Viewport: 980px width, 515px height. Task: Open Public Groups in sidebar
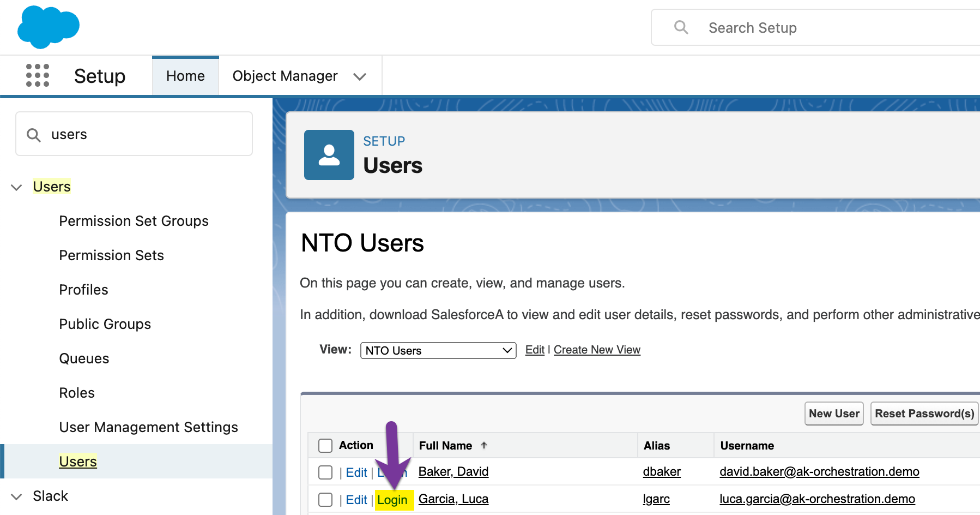point(105,324)
